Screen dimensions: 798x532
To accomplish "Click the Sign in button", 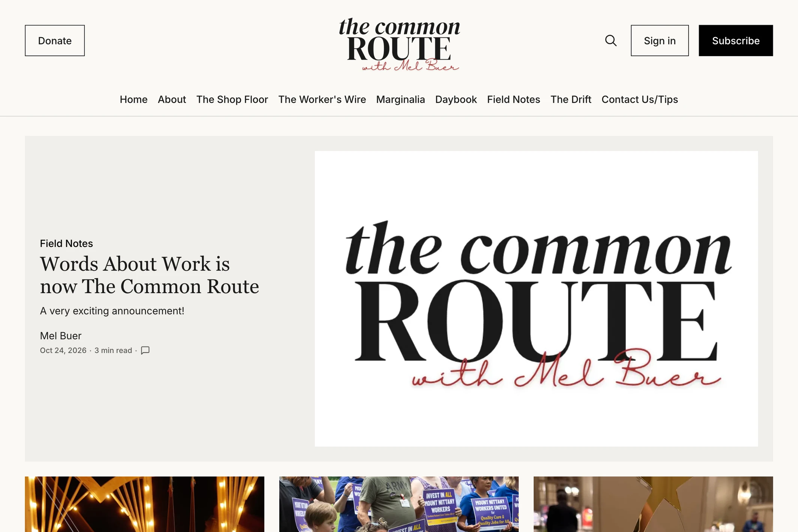I will [660, 40].
